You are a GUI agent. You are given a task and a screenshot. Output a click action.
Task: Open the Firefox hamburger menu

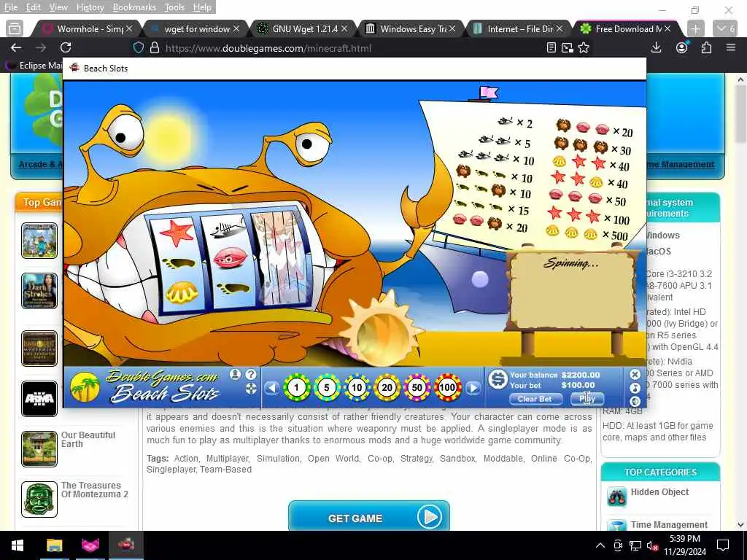pos(731,47)
